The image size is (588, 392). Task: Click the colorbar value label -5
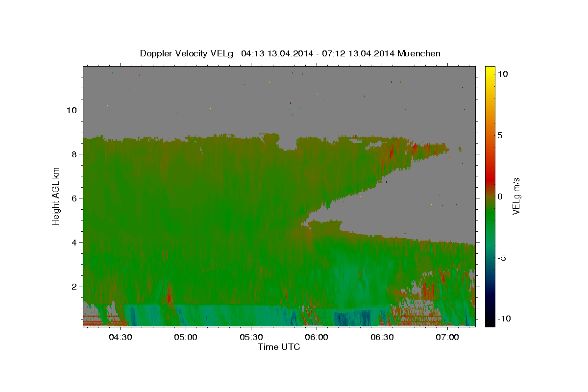pyautogui.click(x=501, y=258)
